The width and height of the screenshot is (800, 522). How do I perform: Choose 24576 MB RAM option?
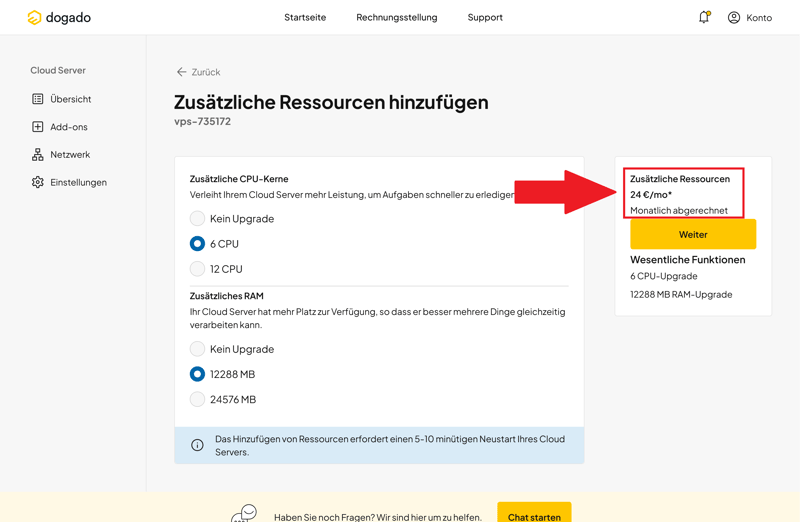[x=197, y=399]
